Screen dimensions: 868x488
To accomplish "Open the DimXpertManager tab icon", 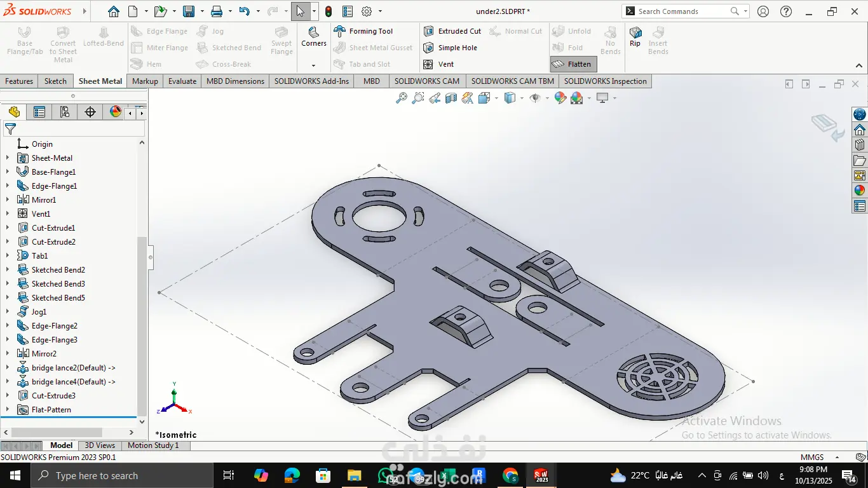I will pos(90,112).
